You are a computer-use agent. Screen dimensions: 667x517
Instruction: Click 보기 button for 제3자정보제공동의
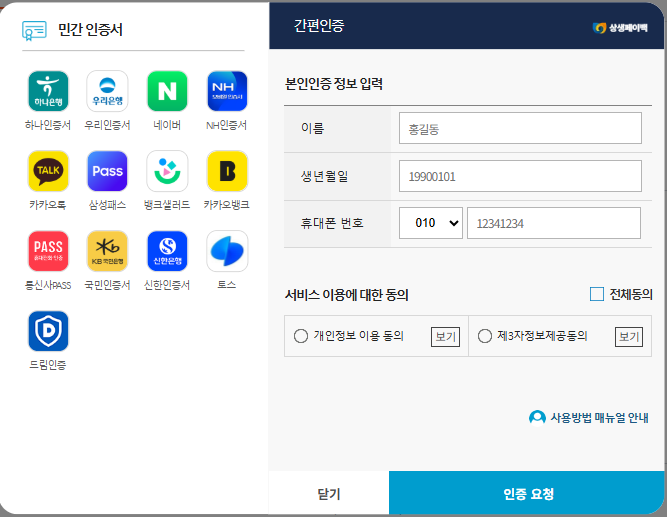point(629,337)
